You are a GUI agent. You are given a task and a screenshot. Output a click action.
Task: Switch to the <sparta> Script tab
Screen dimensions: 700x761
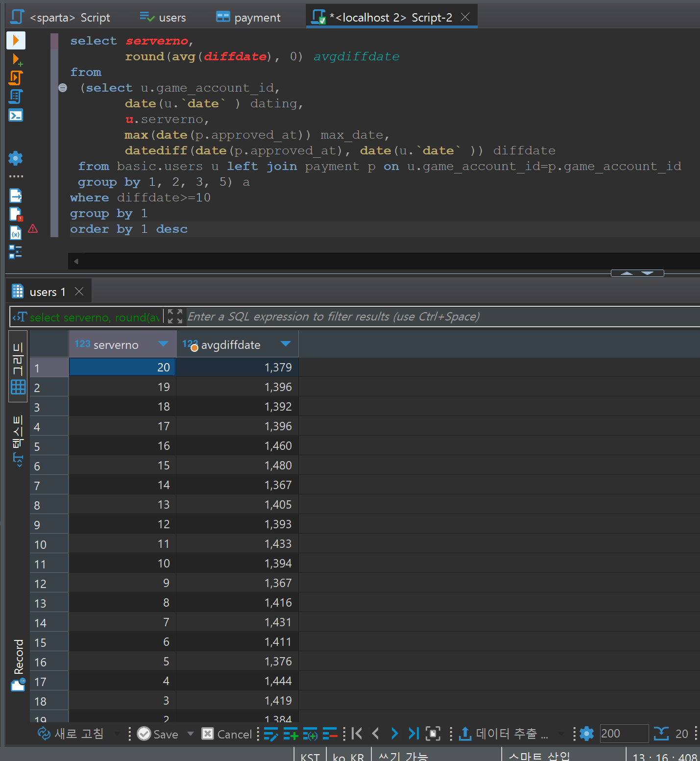(60, 18)
